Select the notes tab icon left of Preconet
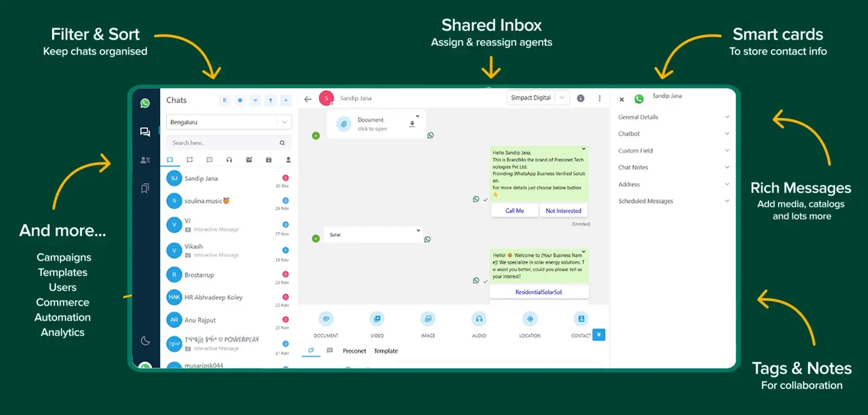This screenshot has width=868, height=415. (329, 351)
